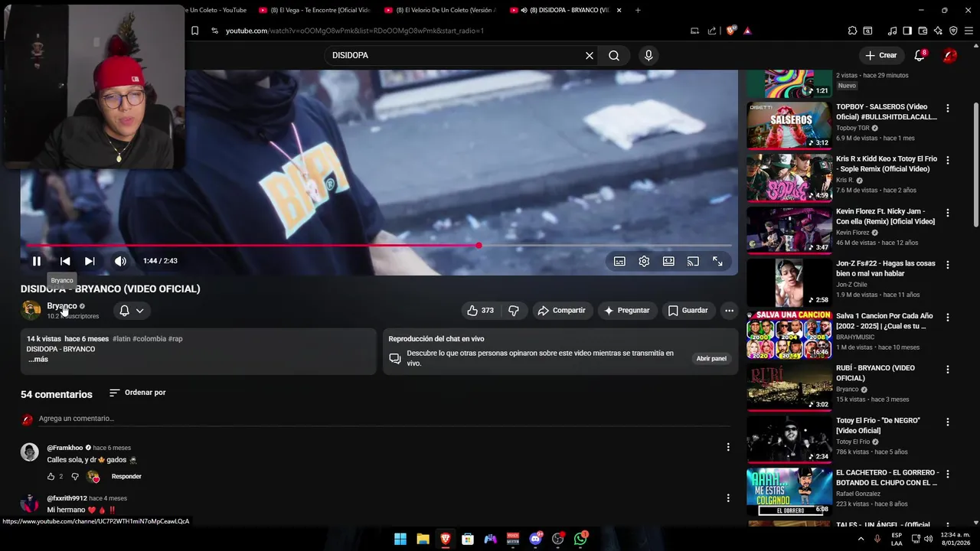The height and width of the screenshot is (551, 980).
Task: Bookmark this page in address bar
Action: click(194, 31)
